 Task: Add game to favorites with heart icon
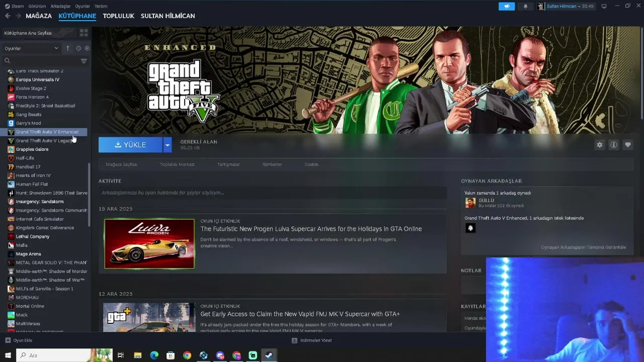628,145
